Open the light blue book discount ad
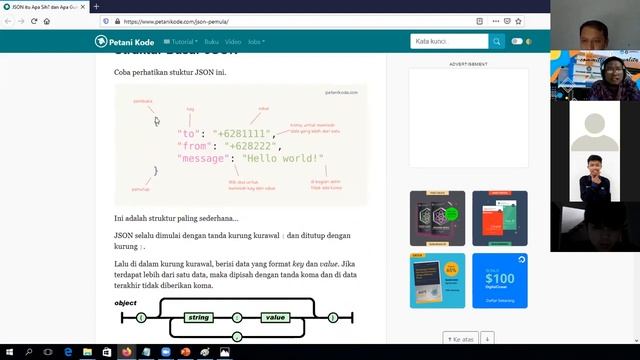This screenshot has width=640, height=360. point(437,280)
